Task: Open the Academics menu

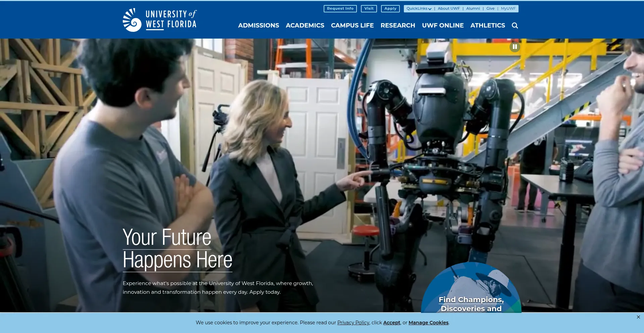Action: [305, 25]
